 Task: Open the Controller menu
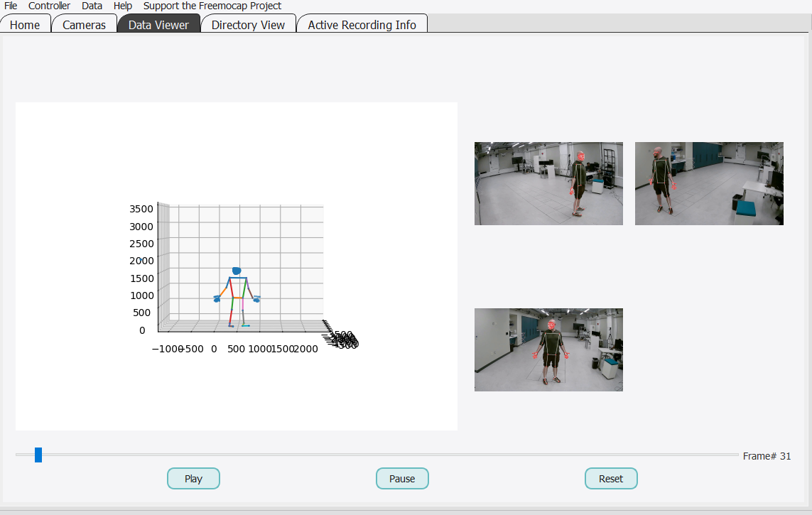tap(49, 6)
